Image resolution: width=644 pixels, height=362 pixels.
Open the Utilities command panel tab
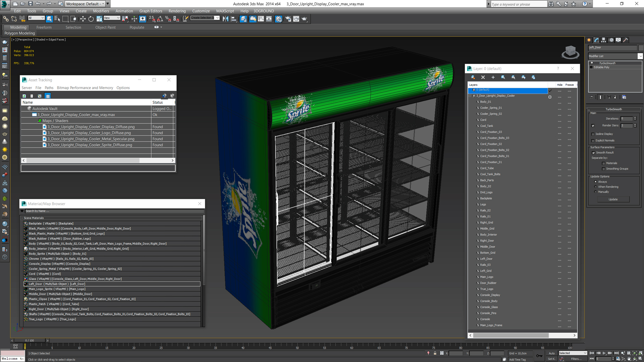(x=626, y=40)
